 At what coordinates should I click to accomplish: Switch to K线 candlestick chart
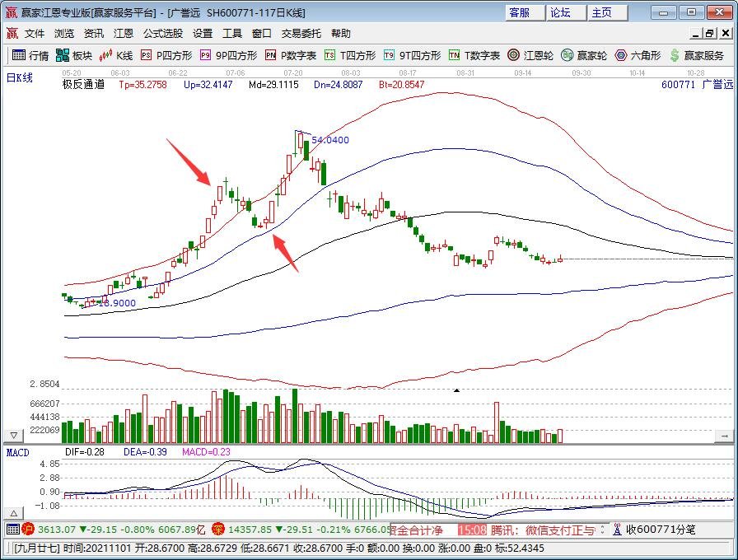point(116,55)
